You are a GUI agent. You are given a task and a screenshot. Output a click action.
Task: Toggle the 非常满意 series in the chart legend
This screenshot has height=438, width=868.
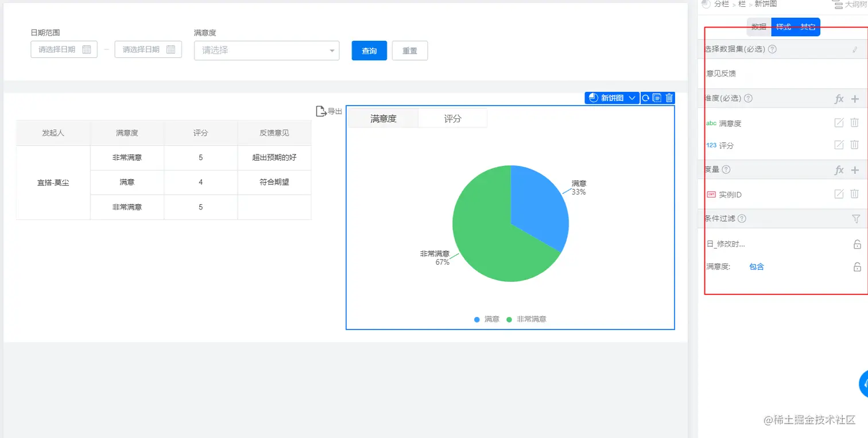[526, 319]
